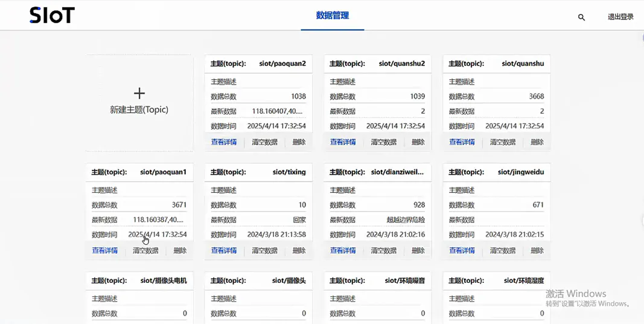
Task: View details of siot/paoquan1
Action: pos(105,250)
